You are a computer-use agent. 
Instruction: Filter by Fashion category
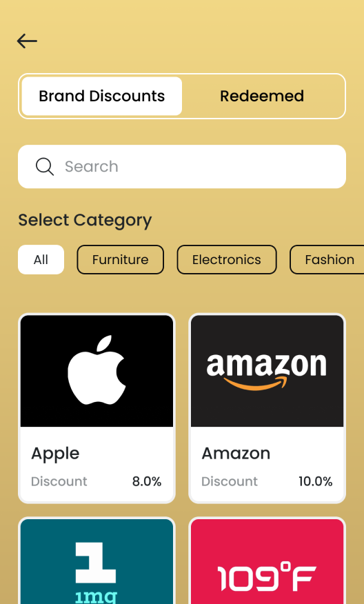(327, 260)
